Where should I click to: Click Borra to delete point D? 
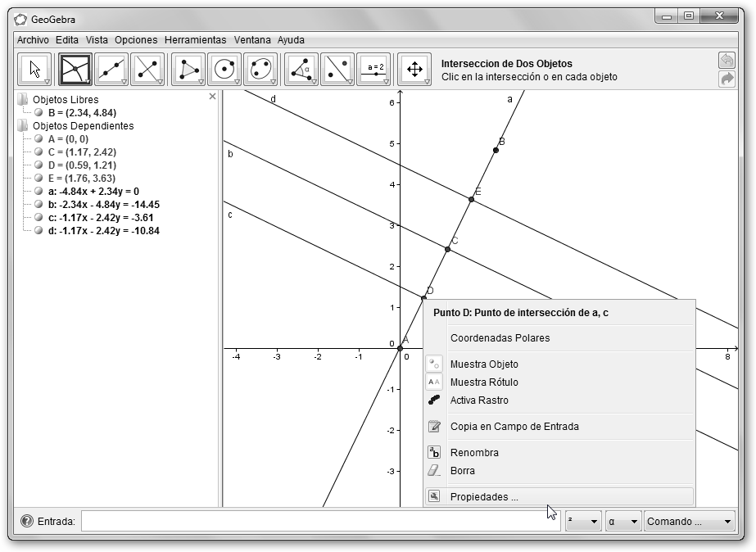[x=462, y=471]
